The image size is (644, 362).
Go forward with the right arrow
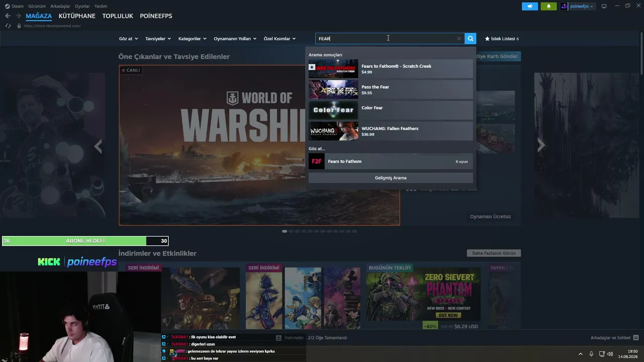click(x=18, y=16)
